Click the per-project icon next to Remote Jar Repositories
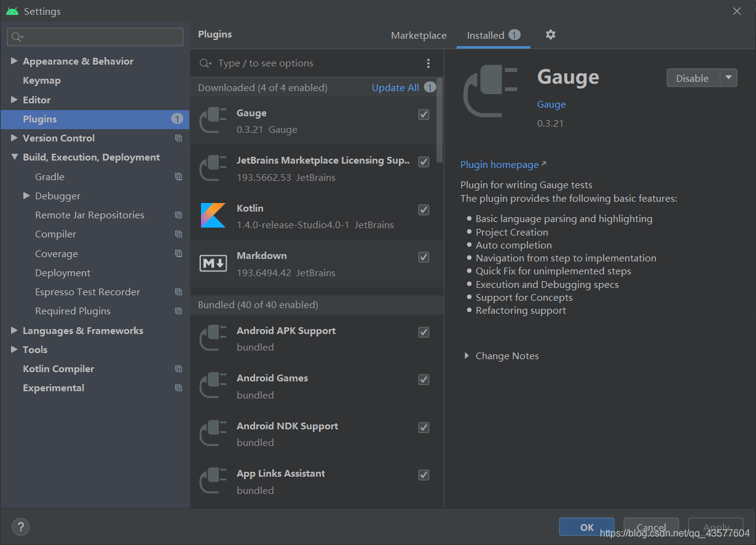This screenshot has width=756, height=545. coord(178,215)
